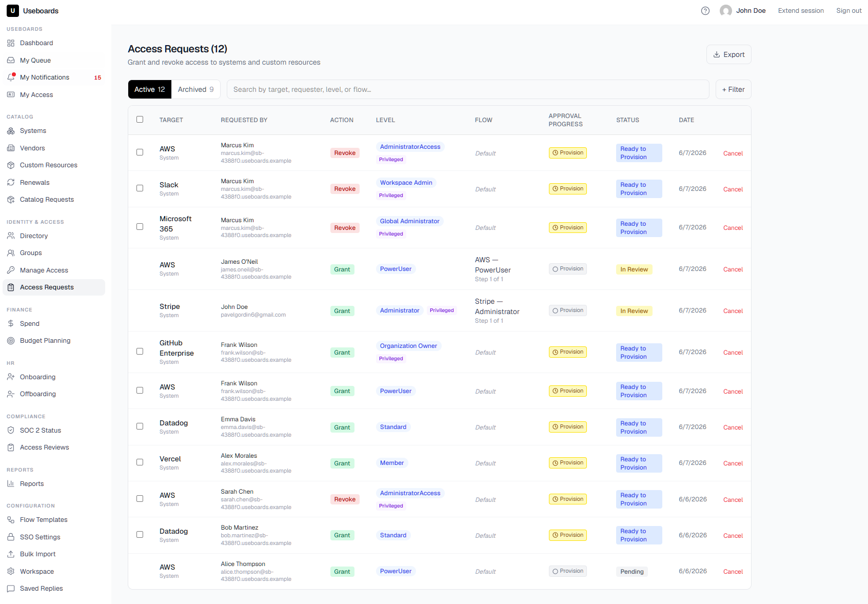The image size is (868, 604).
Task: Cancel the Stripe Administrator request
Action: pos(733,311)
